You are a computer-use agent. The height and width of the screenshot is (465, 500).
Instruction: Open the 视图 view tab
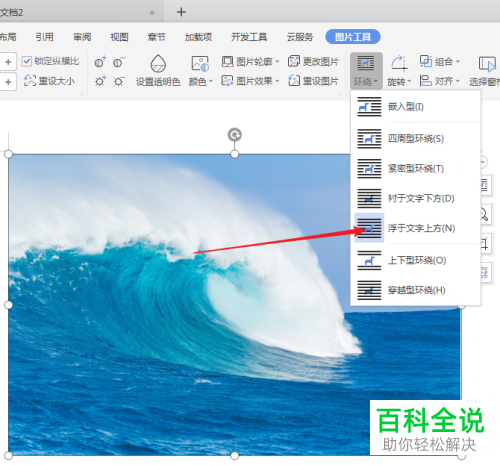pos(119,37)
